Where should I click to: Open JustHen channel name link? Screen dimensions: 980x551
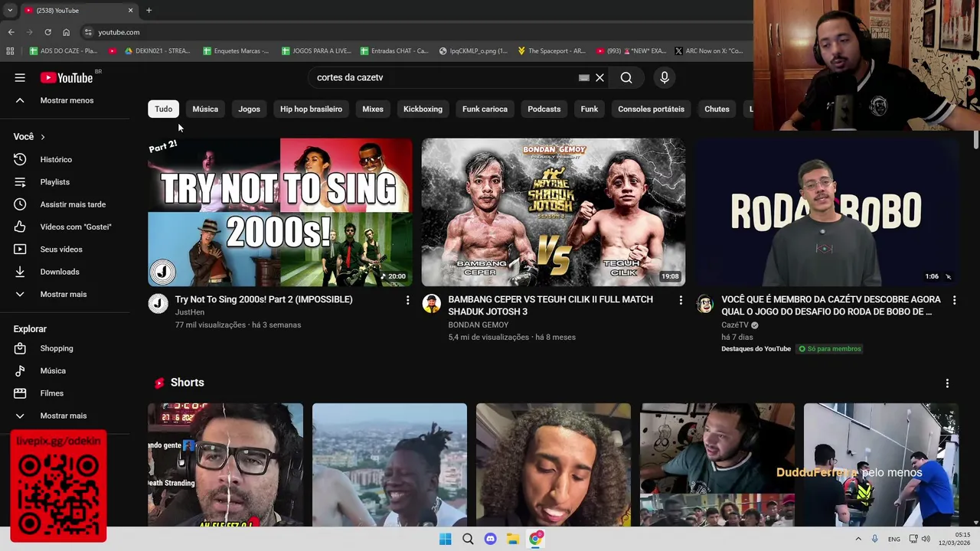tap(190, 312)
